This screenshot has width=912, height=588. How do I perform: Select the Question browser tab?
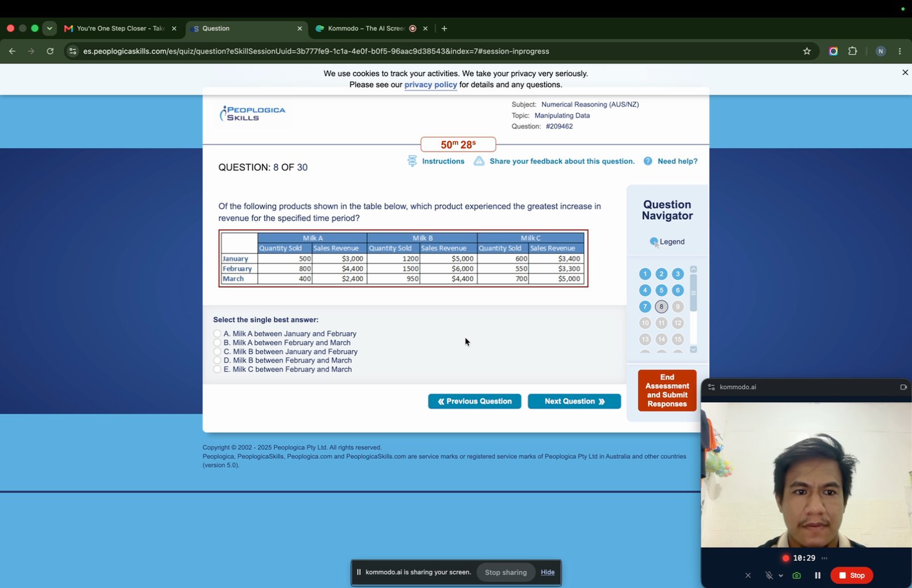point(247,28)
